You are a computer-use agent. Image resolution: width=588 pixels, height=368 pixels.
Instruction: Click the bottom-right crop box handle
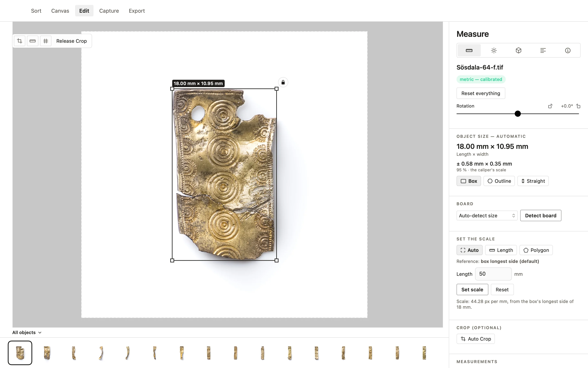[x=276, y=260]
